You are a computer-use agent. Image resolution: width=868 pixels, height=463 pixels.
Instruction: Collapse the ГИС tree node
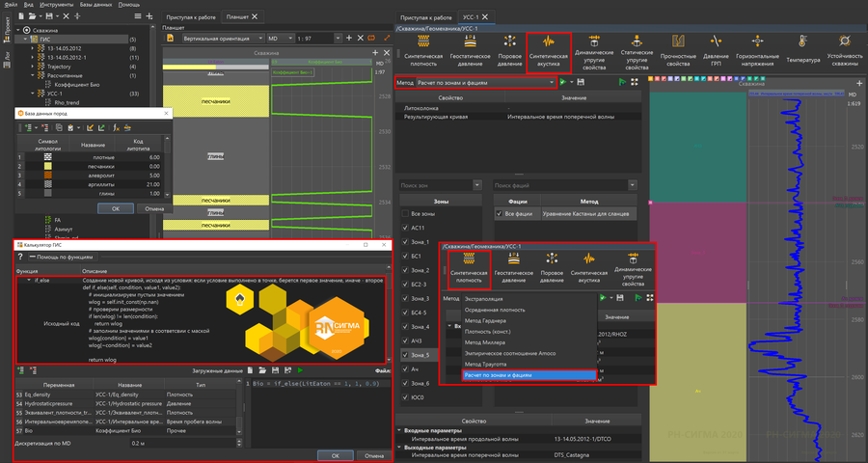pyautogui.click(x=27, y=40)
